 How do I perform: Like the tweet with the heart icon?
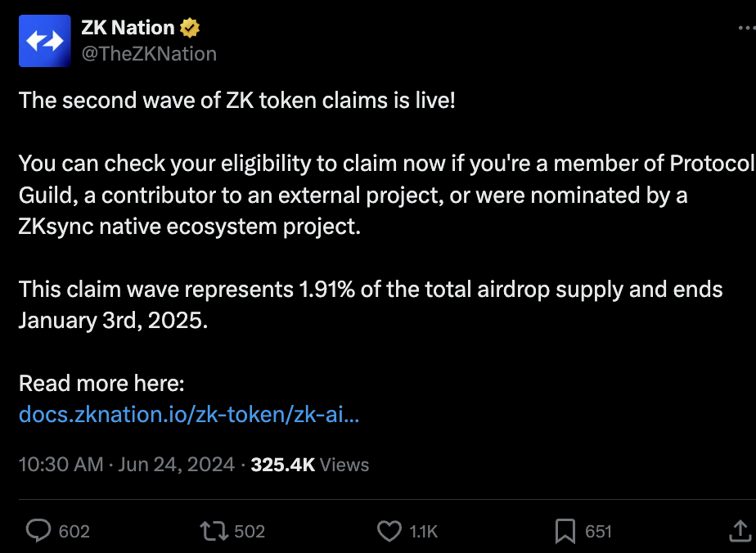click(389, 532)
